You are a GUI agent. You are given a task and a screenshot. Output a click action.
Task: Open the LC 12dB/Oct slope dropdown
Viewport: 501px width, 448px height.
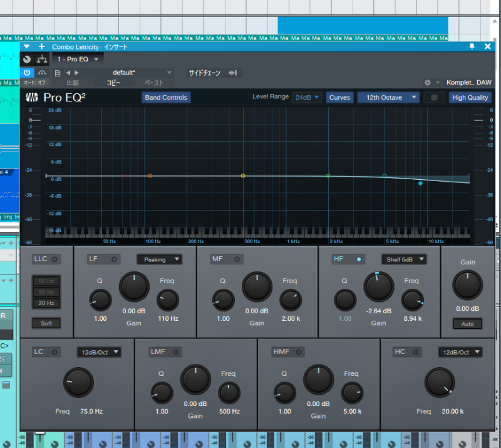click(99, 352)
